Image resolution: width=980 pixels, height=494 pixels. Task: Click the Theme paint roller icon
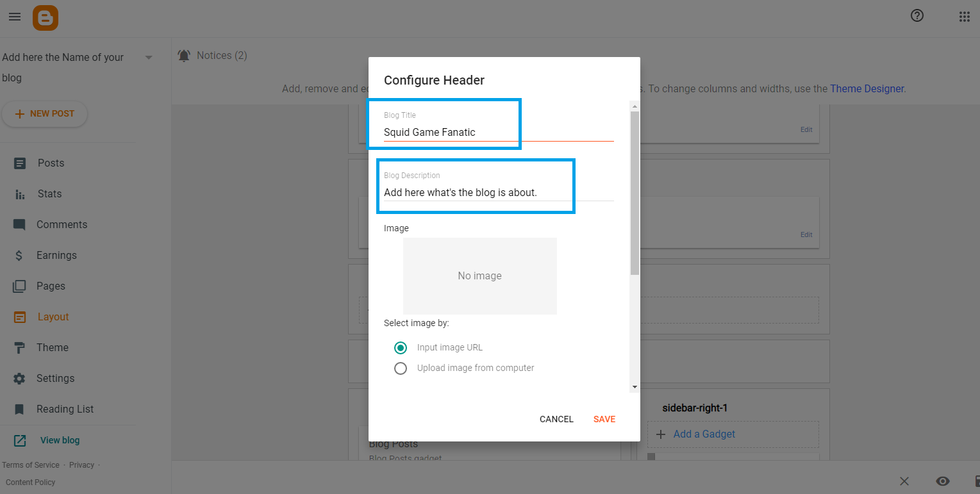tap(20, 348)
